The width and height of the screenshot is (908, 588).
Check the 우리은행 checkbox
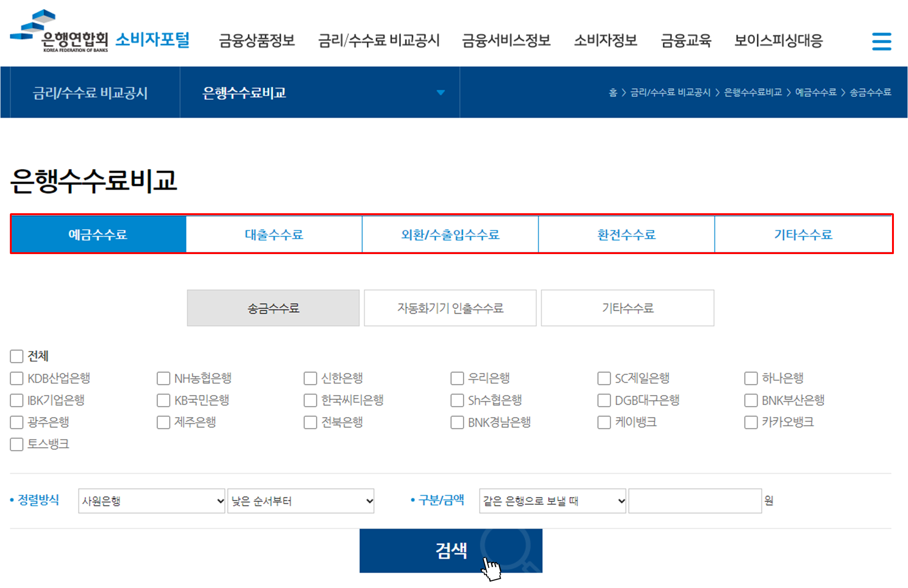(457, 379)
